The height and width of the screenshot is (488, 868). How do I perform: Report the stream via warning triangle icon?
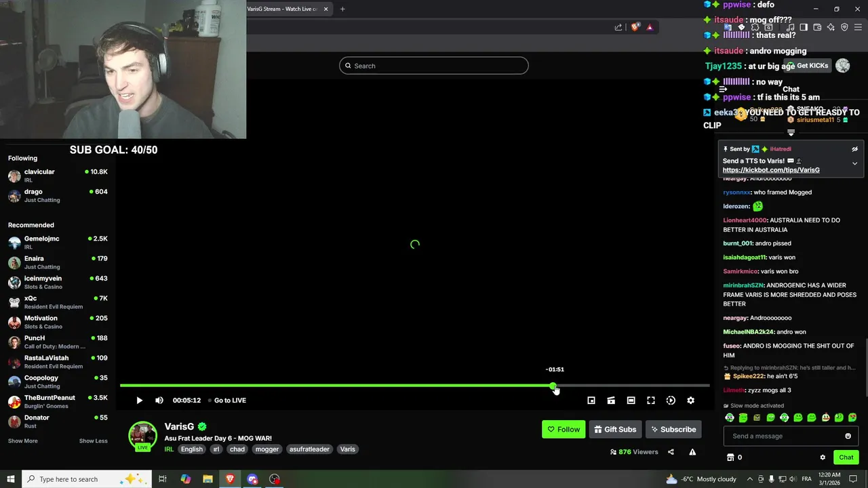pos(692,452)
